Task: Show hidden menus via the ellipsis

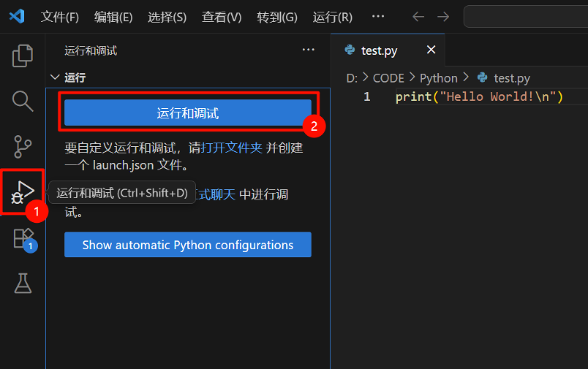Action: point(377,17)
